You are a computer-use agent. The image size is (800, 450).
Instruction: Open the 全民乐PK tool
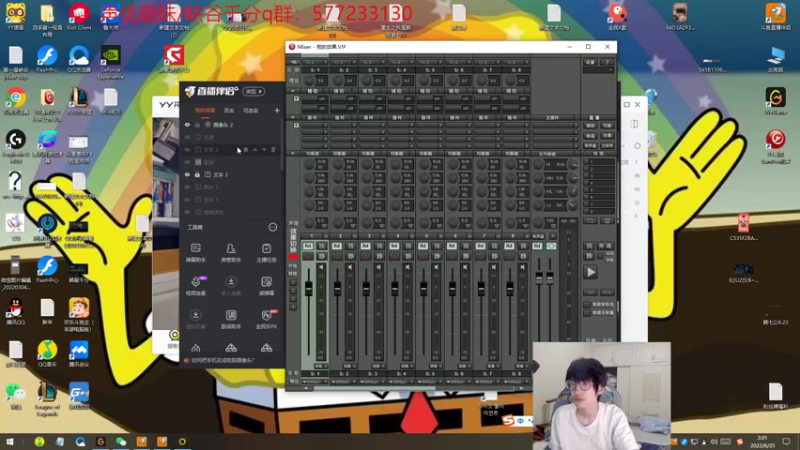(266, 319)
